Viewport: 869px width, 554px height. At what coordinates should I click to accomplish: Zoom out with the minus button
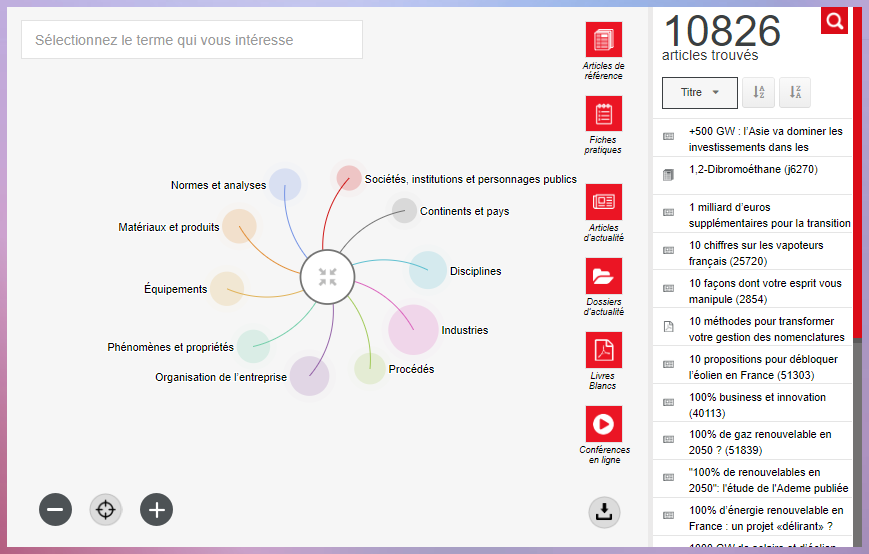click(x=56, y=509)
